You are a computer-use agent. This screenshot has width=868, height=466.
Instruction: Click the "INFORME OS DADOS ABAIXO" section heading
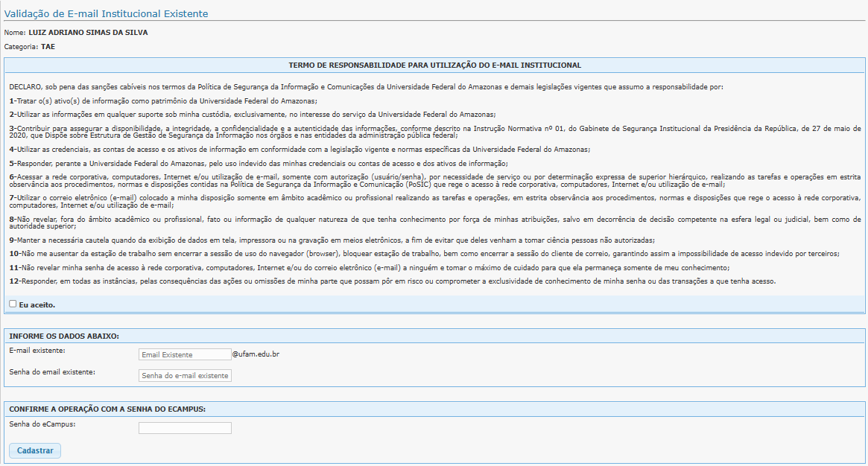[x=64, y=336]
